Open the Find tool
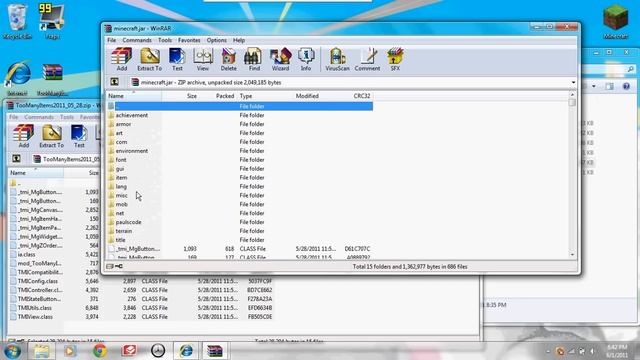 pos(254,59)
